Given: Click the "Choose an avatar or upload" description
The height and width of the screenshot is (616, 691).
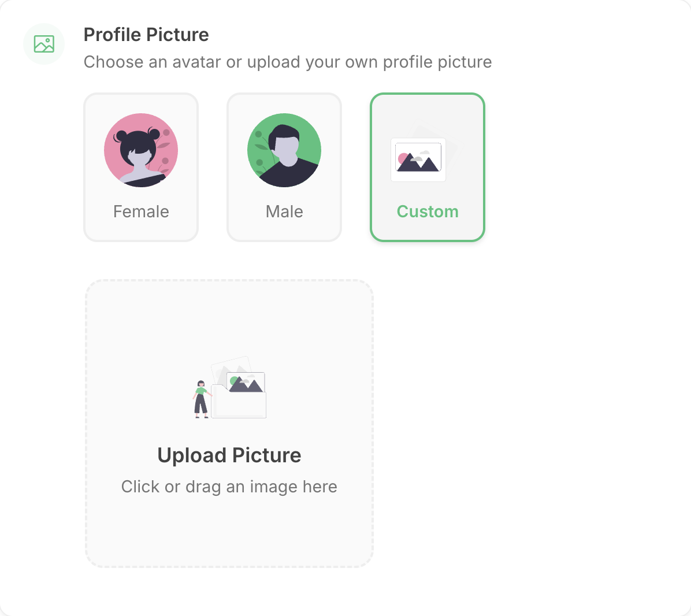Looking at the screenshot, I should pos(288,62).
